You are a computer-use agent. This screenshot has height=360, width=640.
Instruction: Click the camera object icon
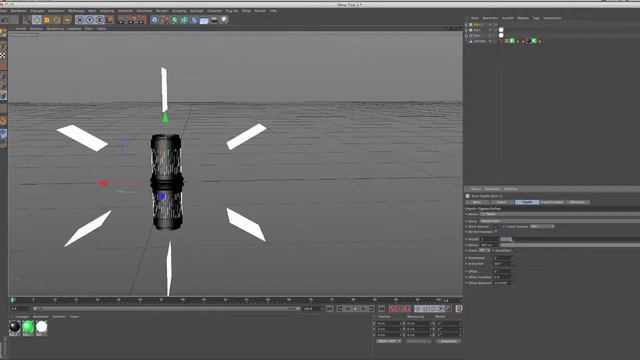214,20
